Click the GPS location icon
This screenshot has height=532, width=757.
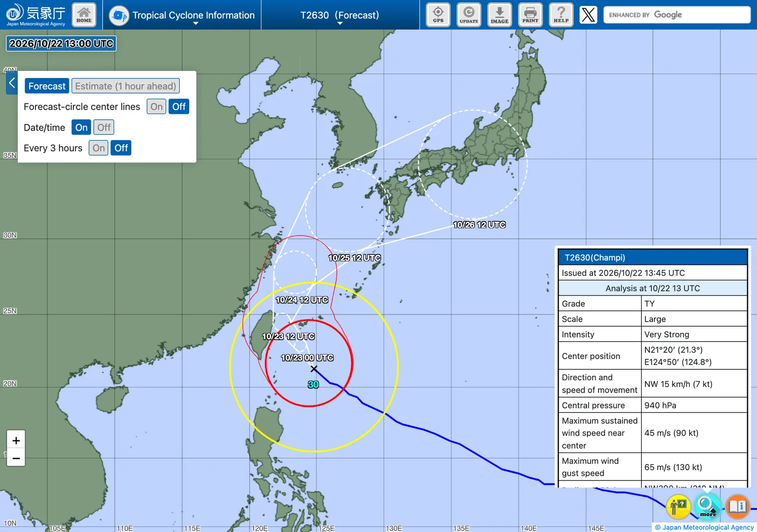click(x=438, y=15)
